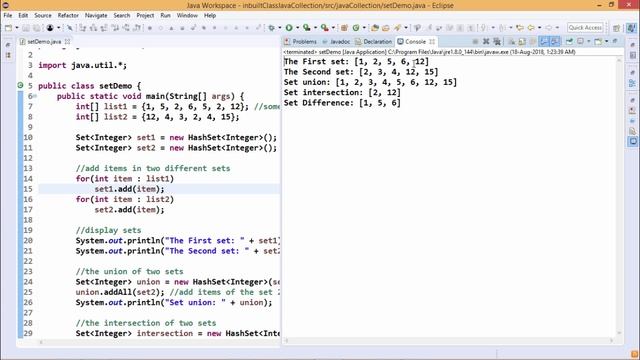The height and width of the screenshot is (360, 640).
Task: Toggle Scroll Lock in Console toolbar
Action: pos(522,41)
